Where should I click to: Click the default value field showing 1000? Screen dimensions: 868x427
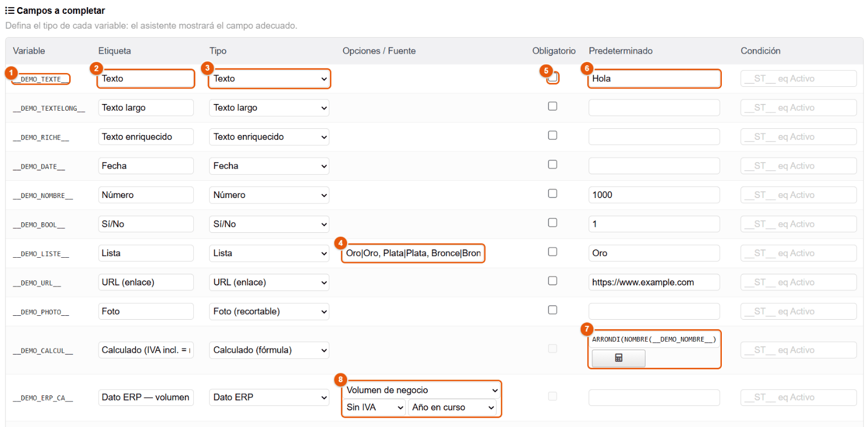pos(654,195)
